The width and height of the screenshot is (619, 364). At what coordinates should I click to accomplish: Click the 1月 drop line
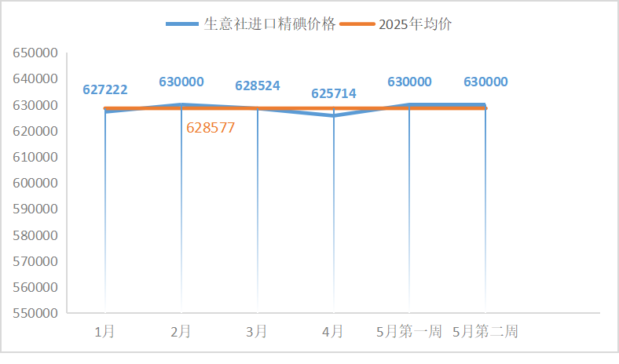coord(105,211)
